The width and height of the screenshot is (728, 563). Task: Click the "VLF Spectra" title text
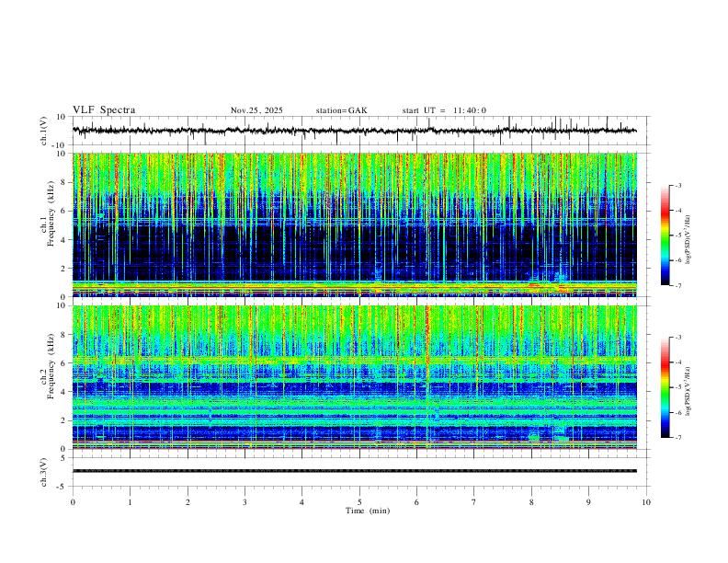coord(104,110)
